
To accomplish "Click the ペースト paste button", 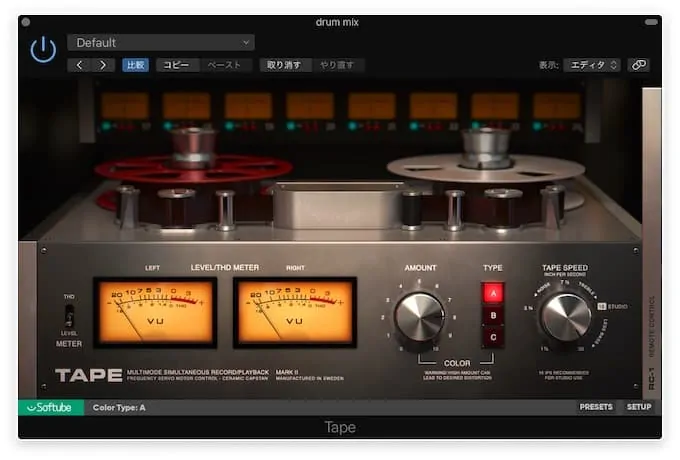I will [224, 65].
